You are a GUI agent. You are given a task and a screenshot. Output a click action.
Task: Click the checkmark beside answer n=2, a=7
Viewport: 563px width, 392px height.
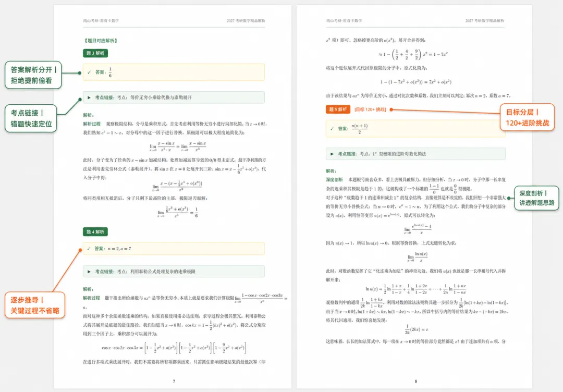pyautogui.click(x=89, y=249)
